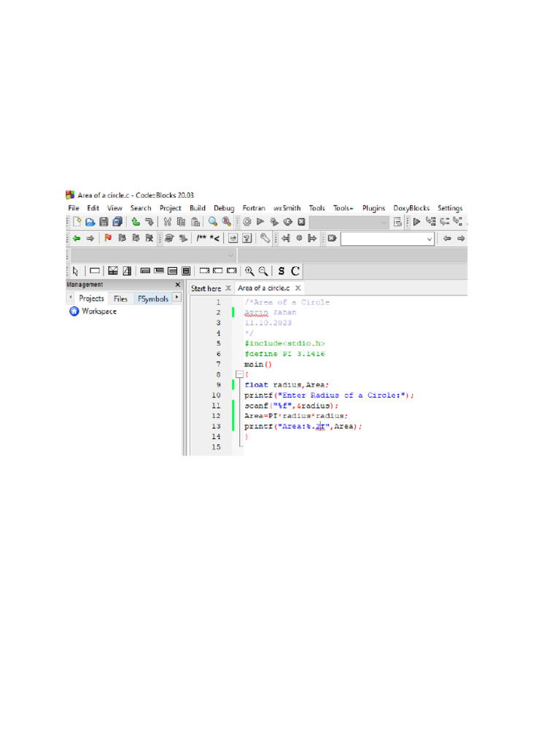Click the main() line of code
Image resolution: width=560 pixels, height=747 pixels.
click(x=257, y=364)
